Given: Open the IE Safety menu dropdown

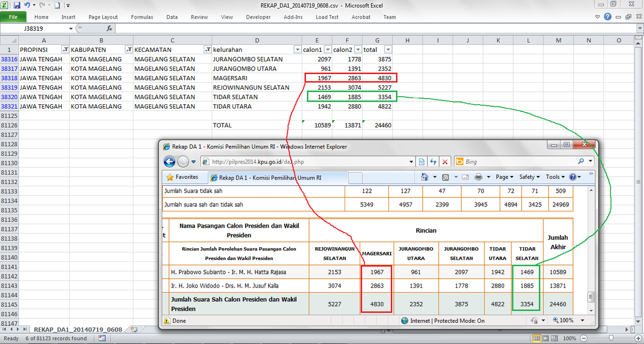Looking at the screenshot, I should [530, 177].
